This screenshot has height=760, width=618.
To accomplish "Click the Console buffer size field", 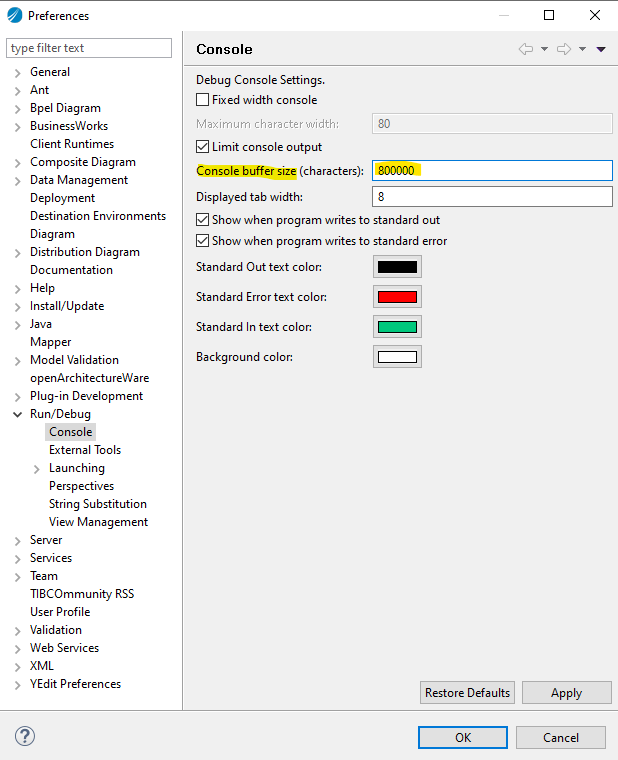I will [x=492, y=171].
